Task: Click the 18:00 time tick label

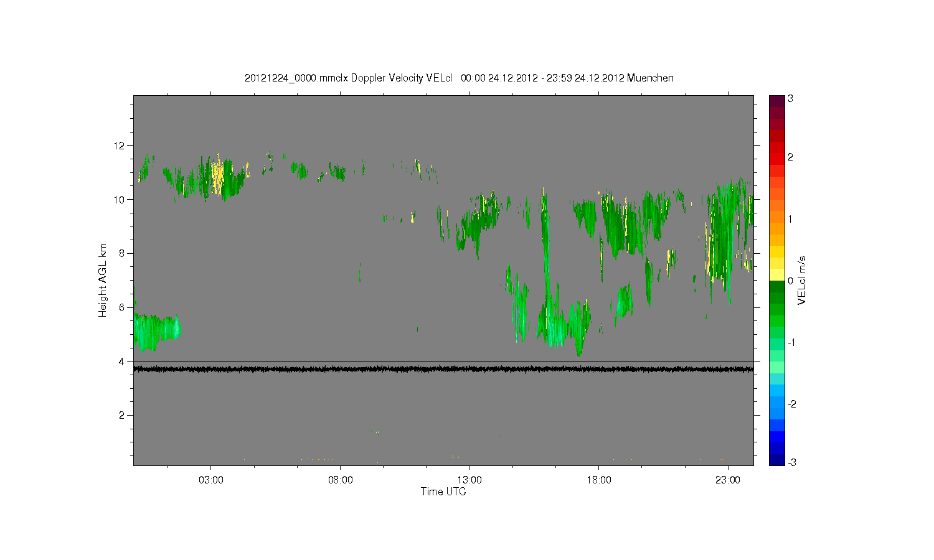Action: tap(599, 480)
